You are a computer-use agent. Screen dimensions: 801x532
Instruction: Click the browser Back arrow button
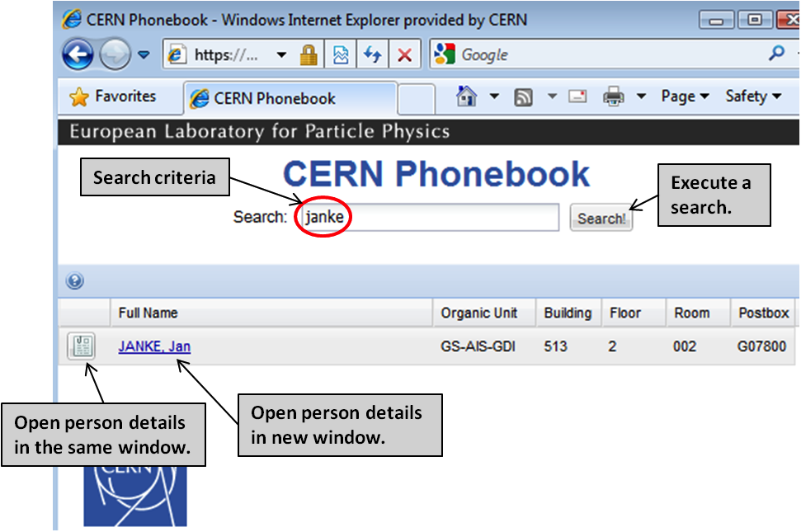(x=78, y=55)
